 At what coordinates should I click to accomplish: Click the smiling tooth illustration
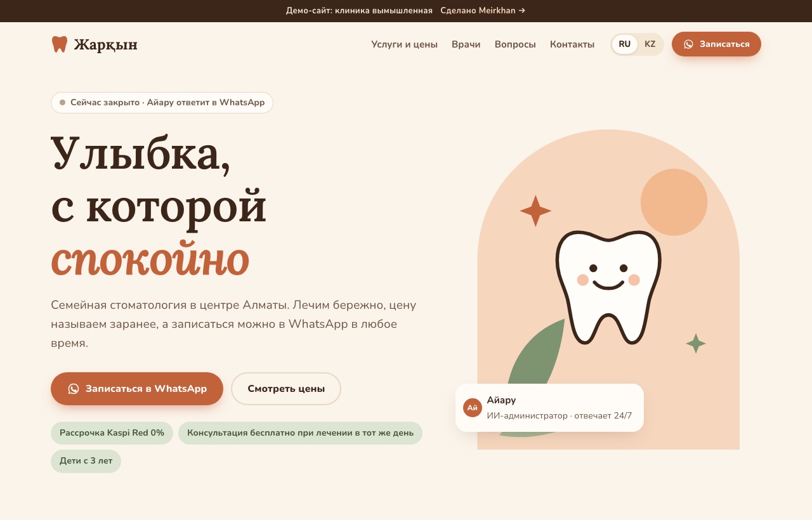pyautogui.click(x=608, y=287)
